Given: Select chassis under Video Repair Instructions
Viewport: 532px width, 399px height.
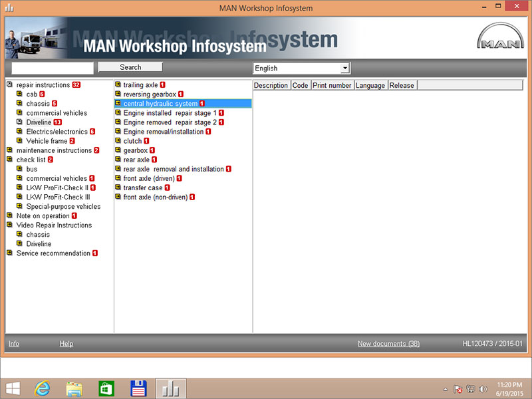Looking at the screenshot, I should click(38, 235).
